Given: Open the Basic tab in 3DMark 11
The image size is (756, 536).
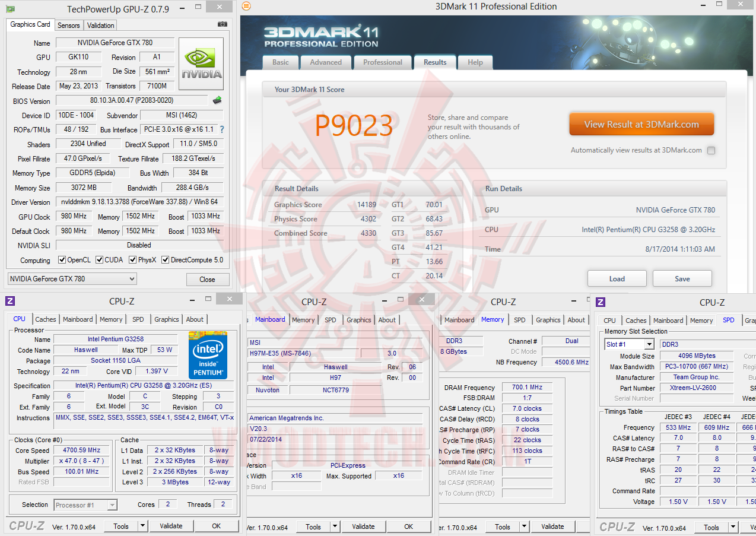Looking at the screenshot, I should click(281, 62).
